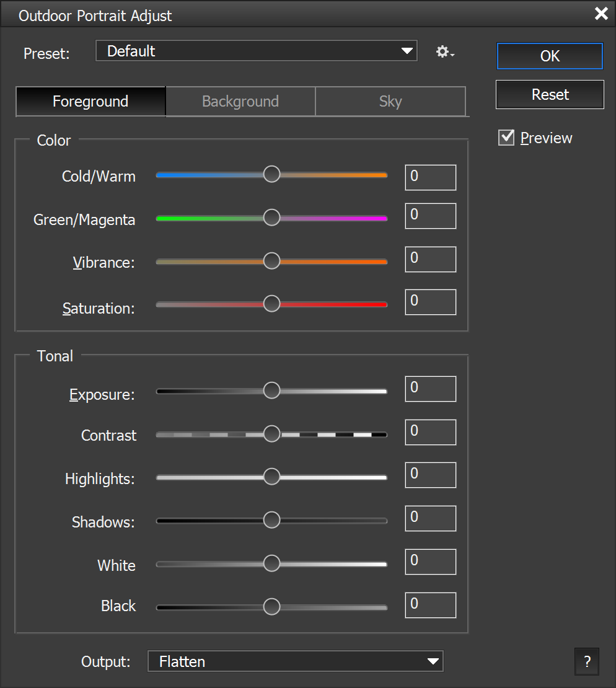Click the Cold/Warm slider handle
This screenshot has height=688, width=616.
(x=271, y=175)
